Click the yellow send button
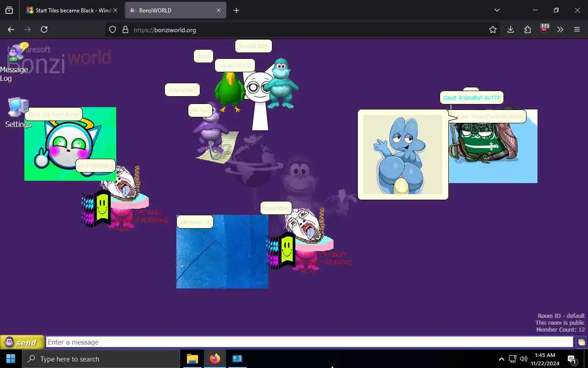This screenshot has height=368, width=588. tap(22, 342)
